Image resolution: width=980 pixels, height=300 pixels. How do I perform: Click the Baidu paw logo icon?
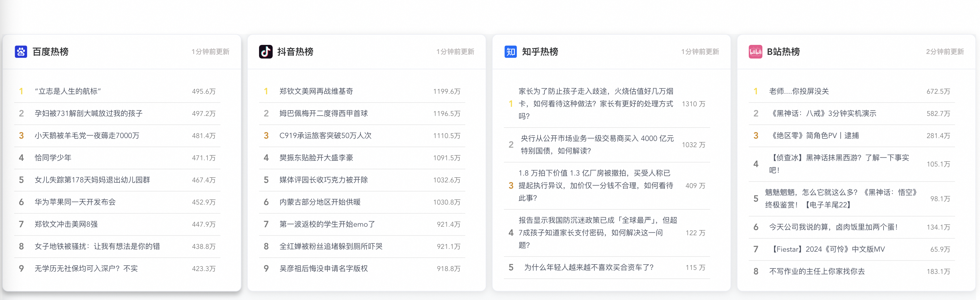(x=21, y=52)
